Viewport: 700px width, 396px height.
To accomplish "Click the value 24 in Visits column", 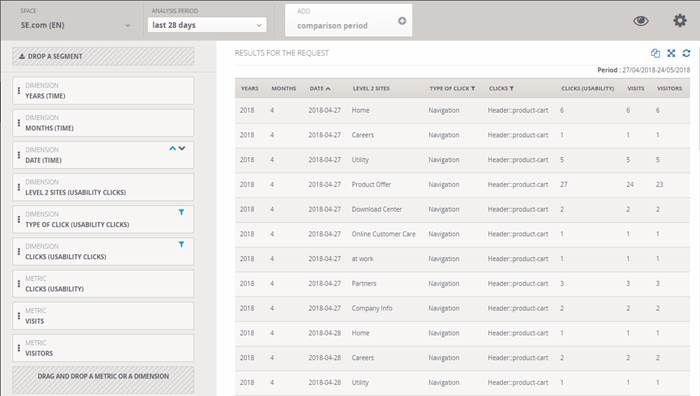I will tap(630, 184).
